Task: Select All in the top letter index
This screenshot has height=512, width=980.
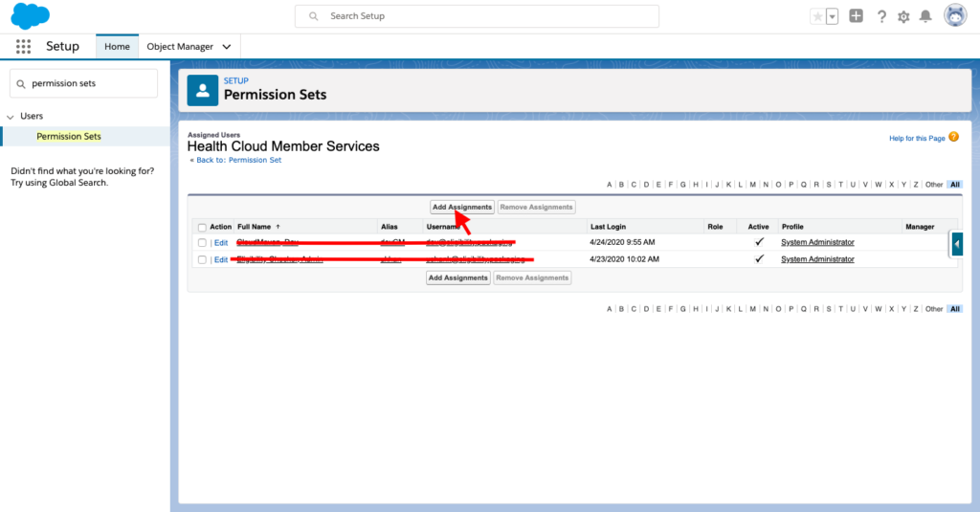Action: pyautogui.click(x=955, y=185)
